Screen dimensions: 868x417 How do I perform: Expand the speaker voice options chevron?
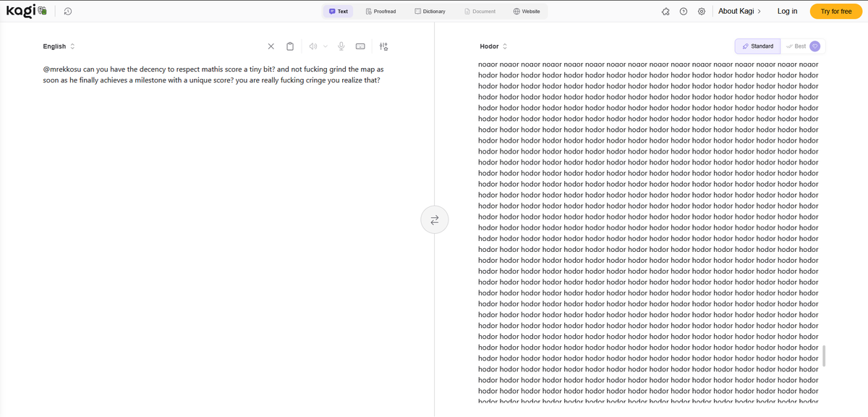pyautogui.click(x=325, y=46)
